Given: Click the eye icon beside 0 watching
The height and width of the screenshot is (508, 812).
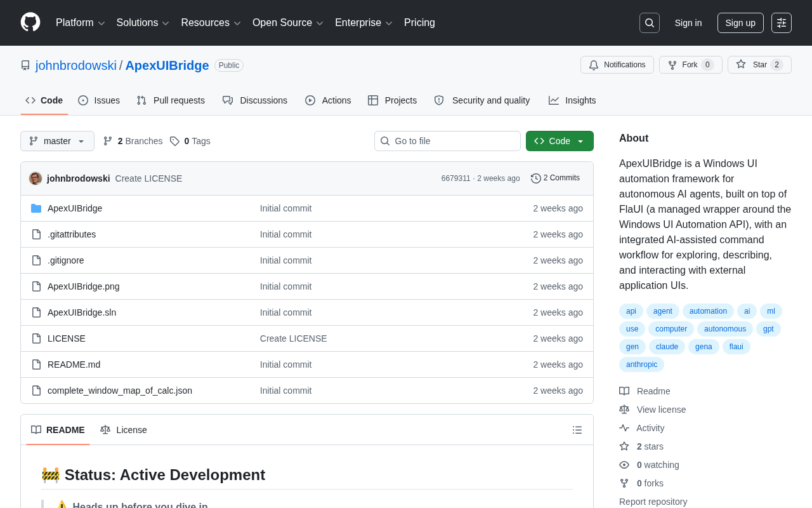Looking at the screenshot, I should [x=624, y=465].
